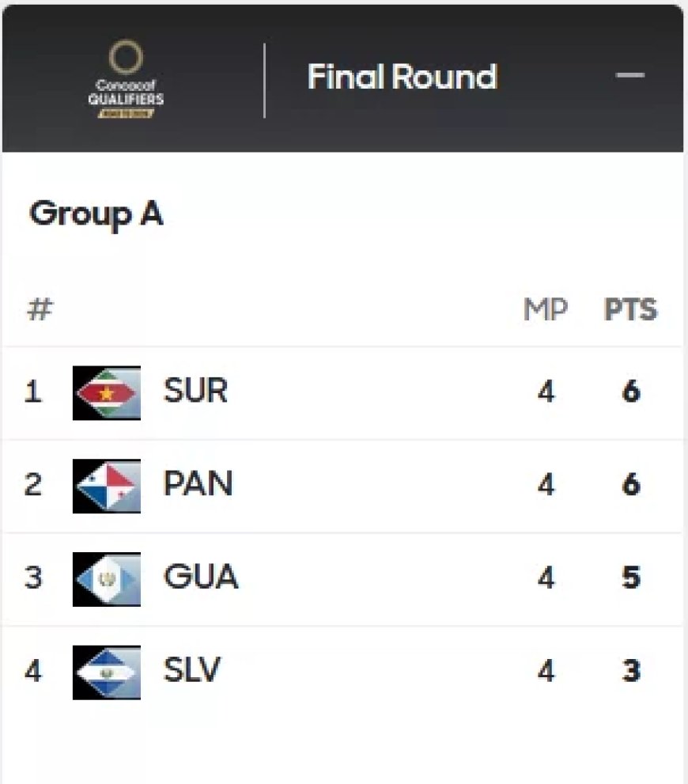
Task: Collapse the Final Round panel
Action: pyautogui.click(x=630, y=76)
